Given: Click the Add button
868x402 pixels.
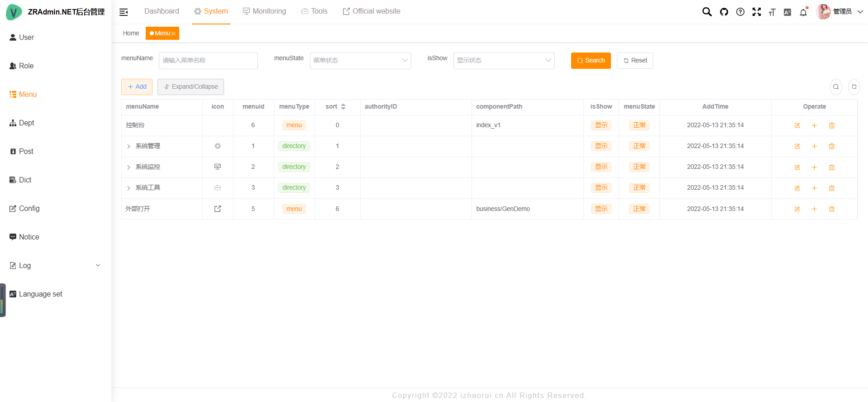Looking at the screenshot, I should [x=137, y=87].
